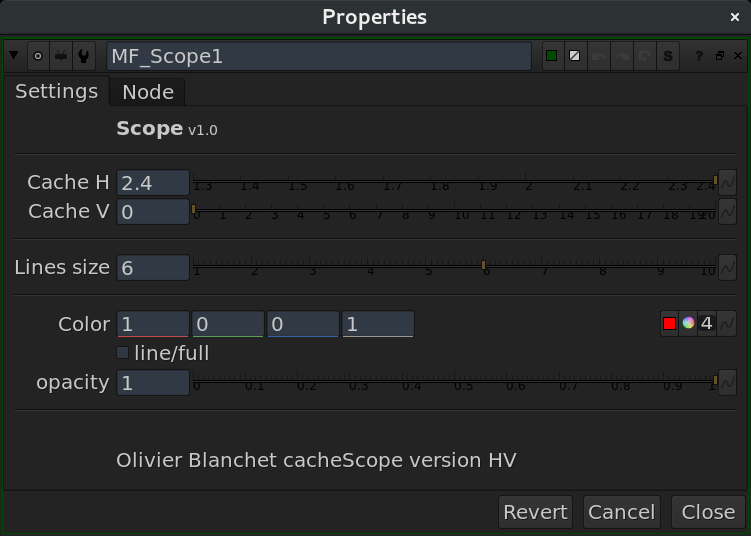Open the colour wheel picker
The image size is (751, 536).
tap(688, 323)
